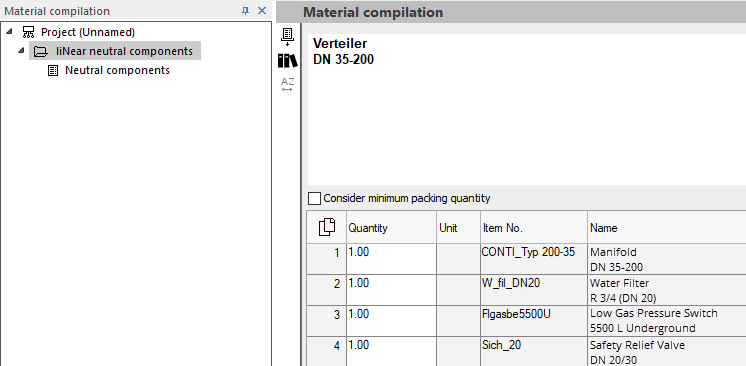Screen dimensions: 746x366
Task: Click quantity in Low Gas Pressure Switch row
Action: [391, 321]
